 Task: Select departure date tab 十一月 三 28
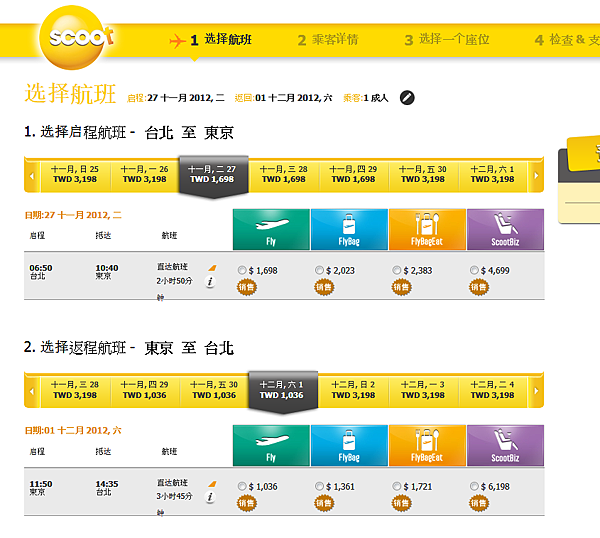click(284, 174)
